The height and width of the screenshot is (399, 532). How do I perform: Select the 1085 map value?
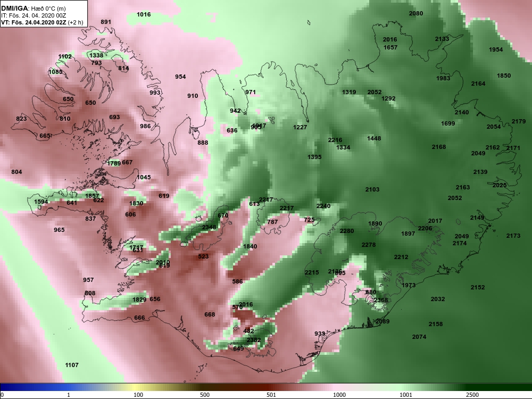[55, 72]
